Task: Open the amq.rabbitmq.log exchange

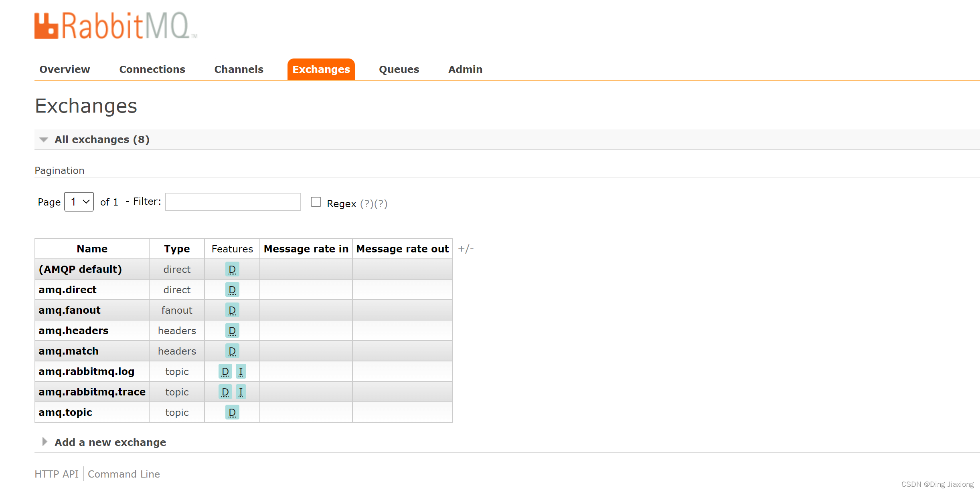Action: [87, 371]
